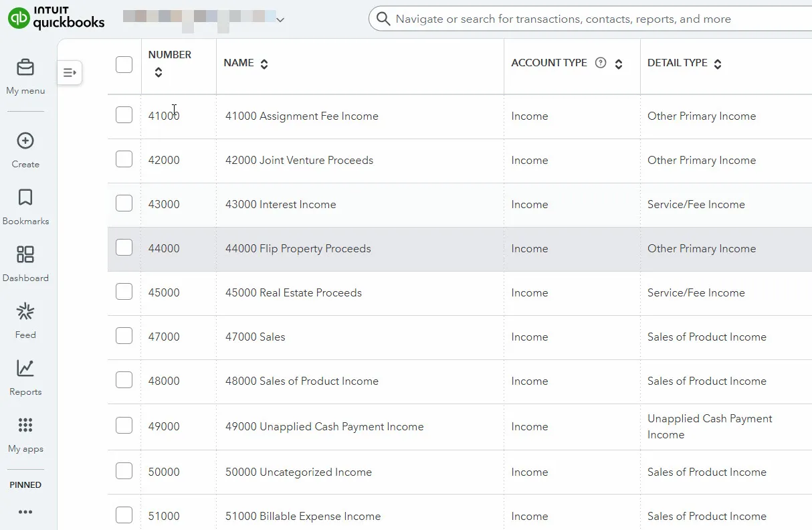The width and height of the screenshot is (812, 530).
Task: Expand the sidebar navigation panel toggle
Action: pos(70,72)
